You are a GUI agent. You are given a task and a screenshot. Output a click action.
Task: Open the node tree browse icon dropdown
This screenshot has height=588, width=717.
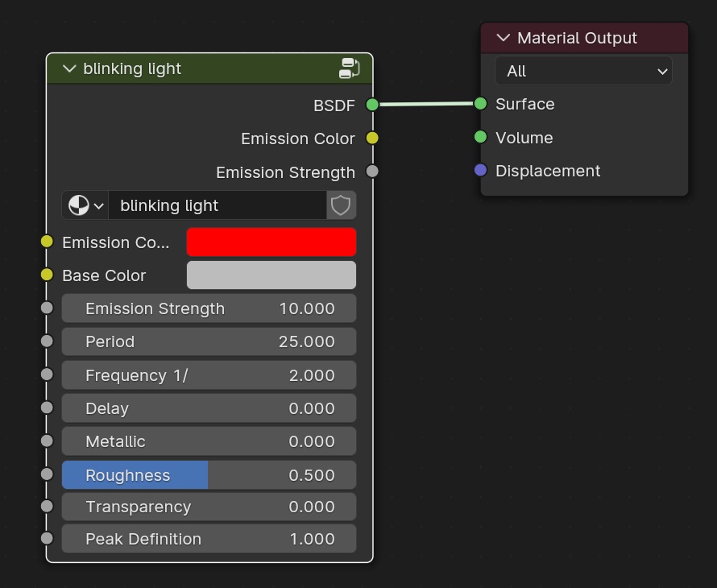pyautogui.click(x=85, y=205)
